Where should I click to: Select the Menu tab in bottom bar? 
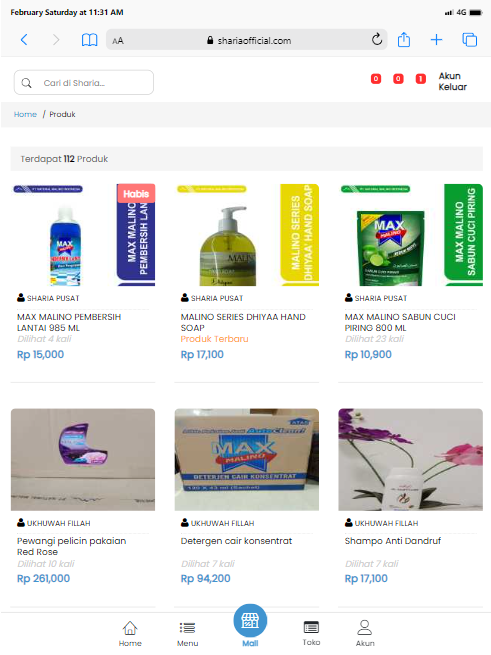pos(187,634)
